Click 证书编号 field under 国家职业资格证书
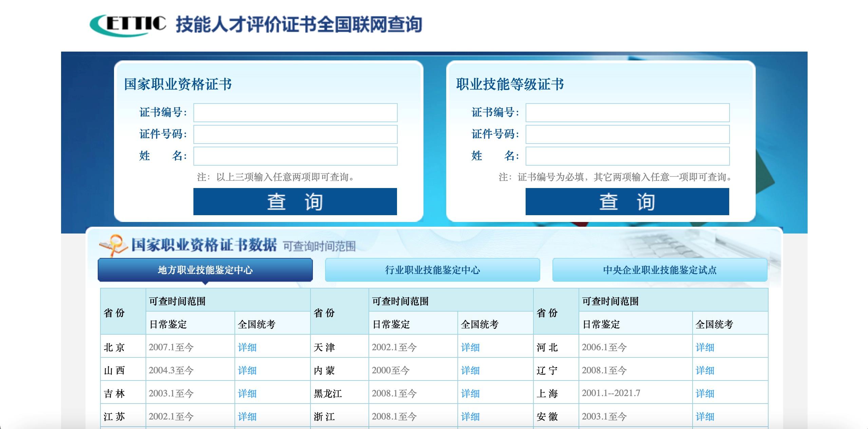Screen dimensions: 868x429 pos(295,113)
